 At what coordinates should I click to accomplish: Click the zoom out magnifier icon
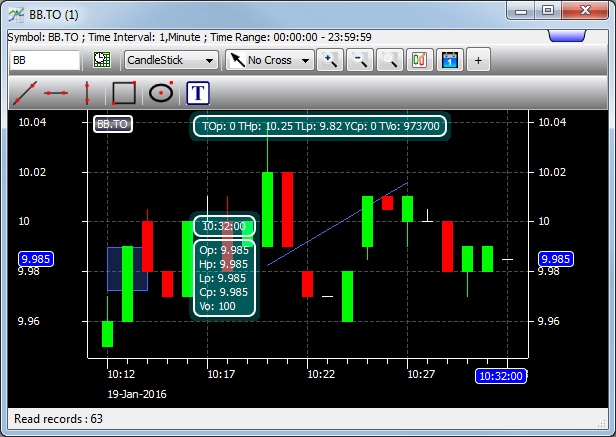[x=359, y=60]
